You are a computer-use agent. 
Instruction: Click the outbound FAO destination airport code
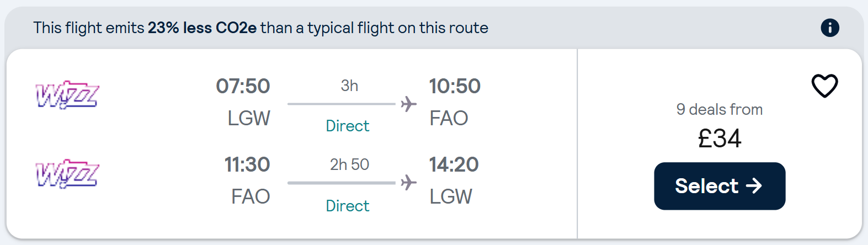tap(449, 118)
